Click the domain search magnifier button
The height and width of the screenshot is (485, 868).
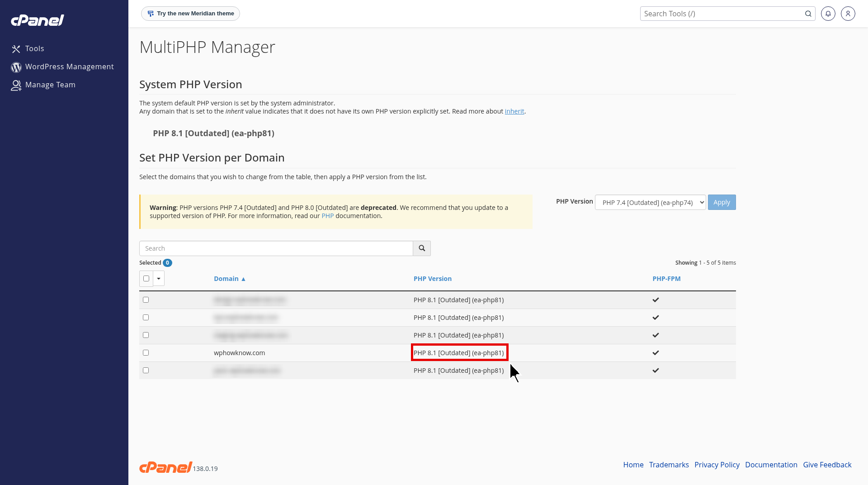(x=422, y=248)
